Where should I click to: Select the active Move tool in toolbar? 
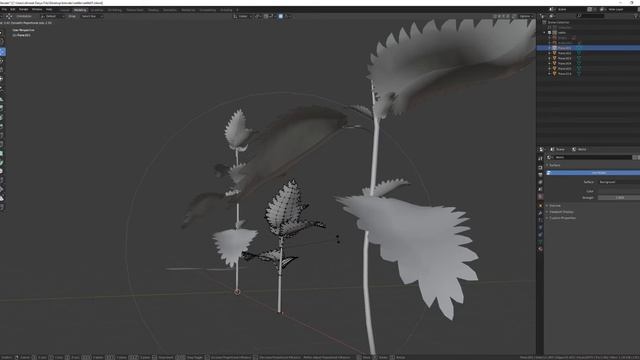pyautogui.click(x=2, y=51)
